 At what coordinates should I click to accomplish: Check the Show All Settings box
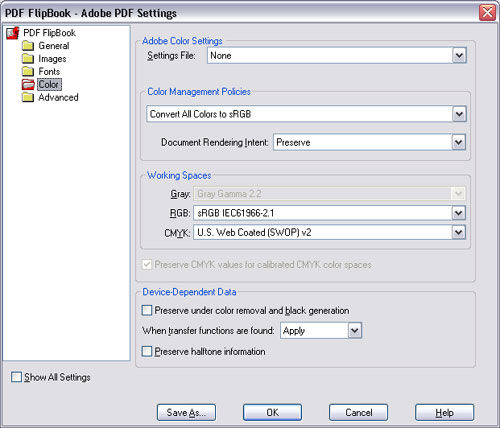(x=16, y=377)
